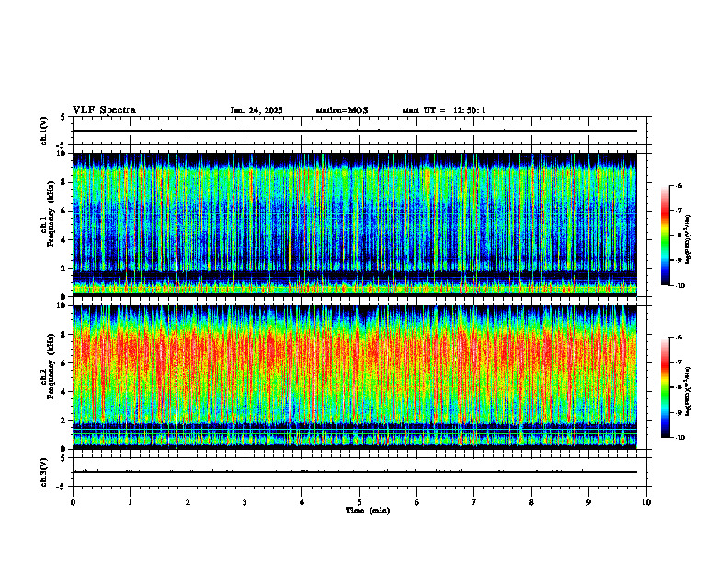Click the time axis tick label "9"
The height and width of the screenshot is (563, 728).
click(588, 502)
